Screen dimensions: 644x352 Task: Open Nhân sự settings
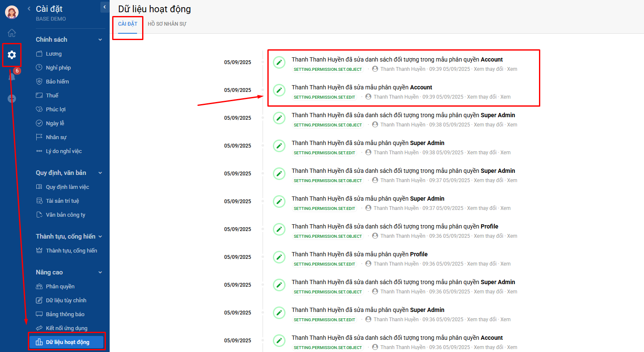coord(56,137)
